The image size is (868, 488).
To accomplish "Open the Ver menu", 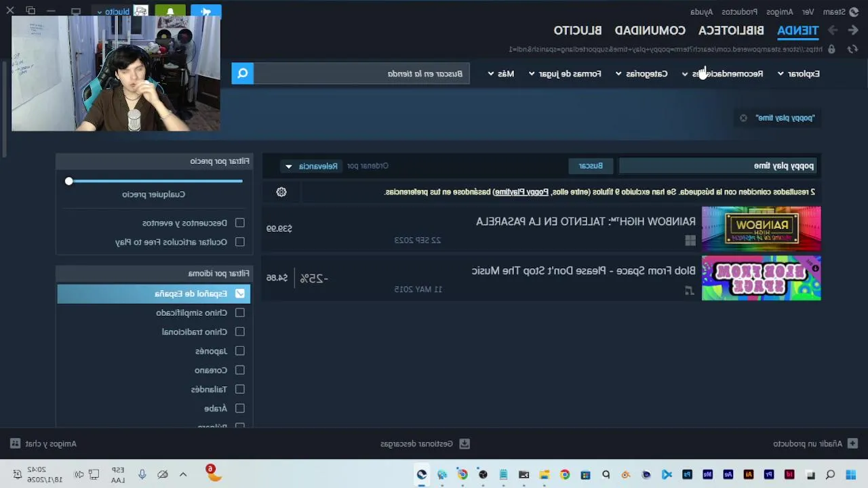I will (x=808, y=12).
